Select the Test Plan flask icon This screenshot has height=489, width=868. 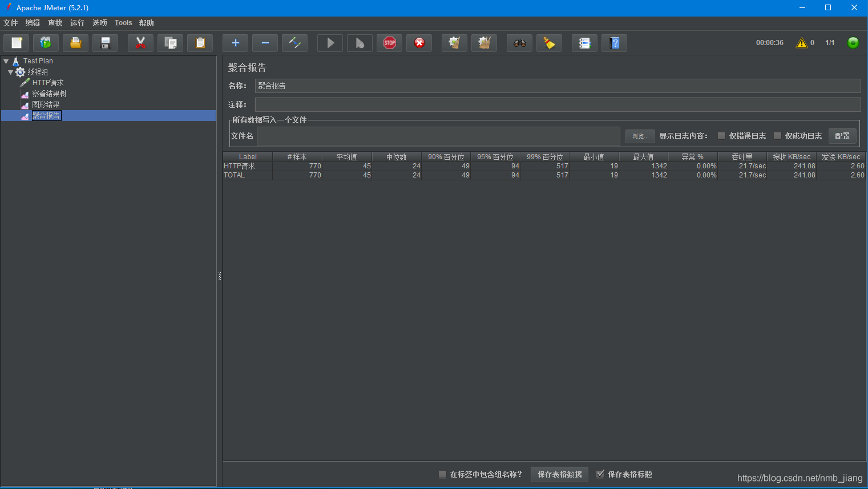pyautogui.click(x=16, y=61)
